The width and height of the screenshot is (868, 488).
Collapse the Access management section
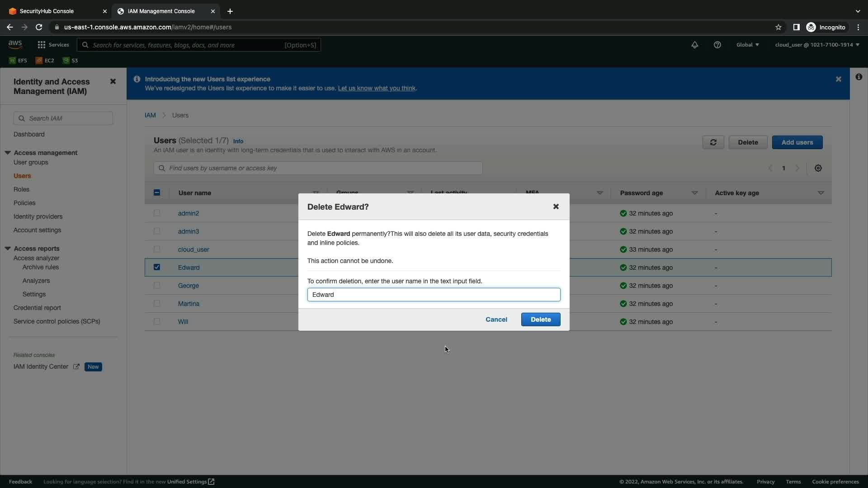click(x=8, y=153)
